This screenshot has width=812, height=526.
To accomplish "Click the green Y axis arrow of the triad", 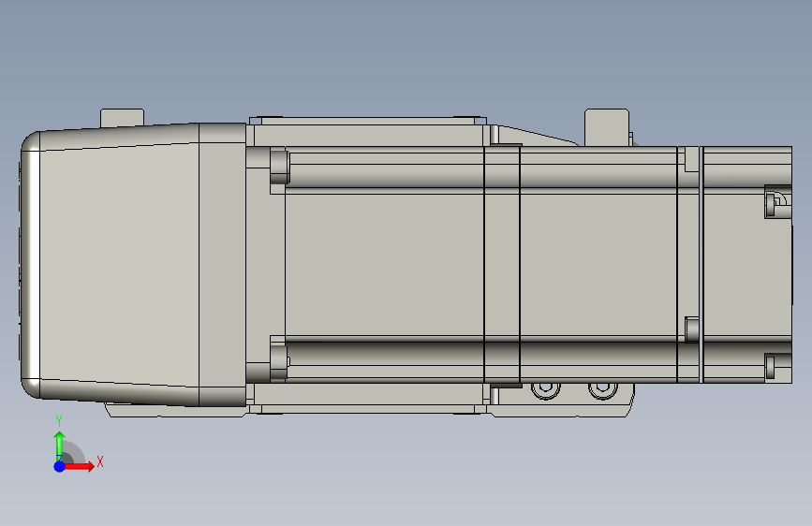I will [60, 446].
